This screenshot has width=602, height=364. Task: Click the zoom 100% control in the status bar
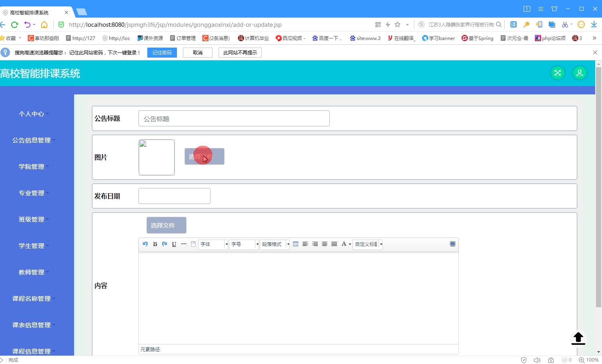point(589,360)
